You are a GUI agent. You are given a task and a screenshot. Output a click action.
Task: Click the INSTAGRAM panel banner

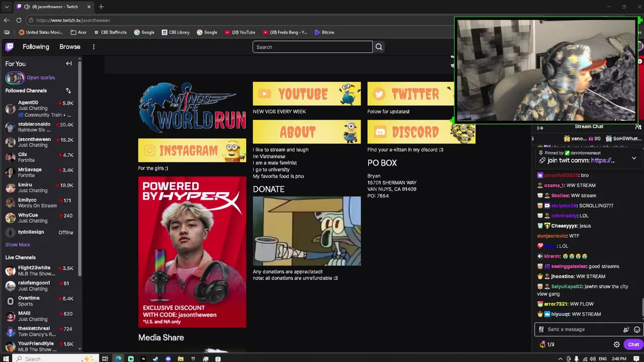point(192,150)
